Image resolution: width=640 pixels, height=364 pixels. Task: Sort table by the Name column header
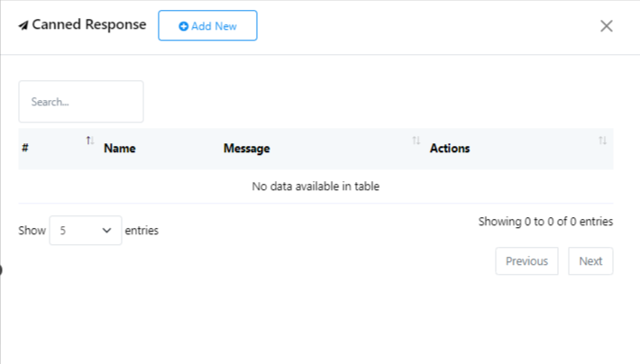point(120,149)
